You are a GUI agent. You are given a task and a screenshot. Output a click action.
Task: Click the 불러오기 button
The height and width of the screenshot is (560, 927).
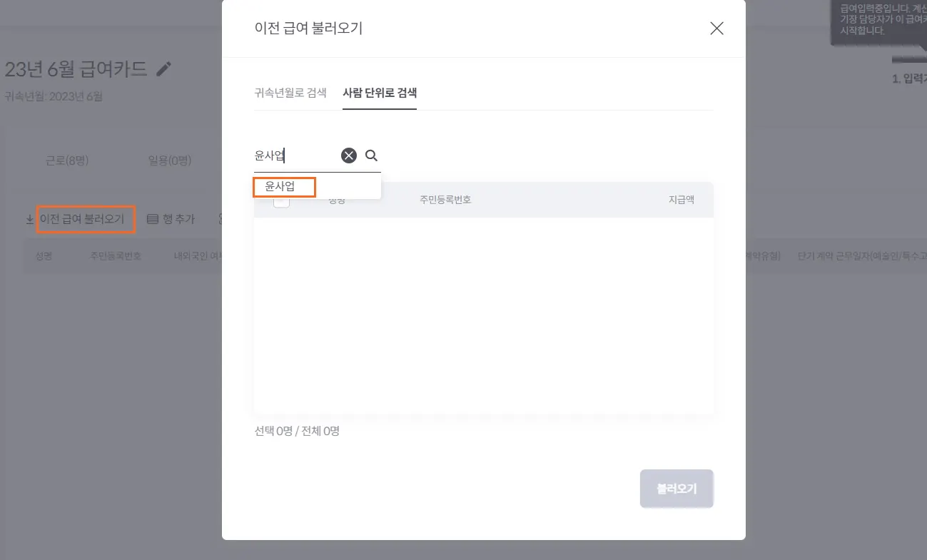677,489
